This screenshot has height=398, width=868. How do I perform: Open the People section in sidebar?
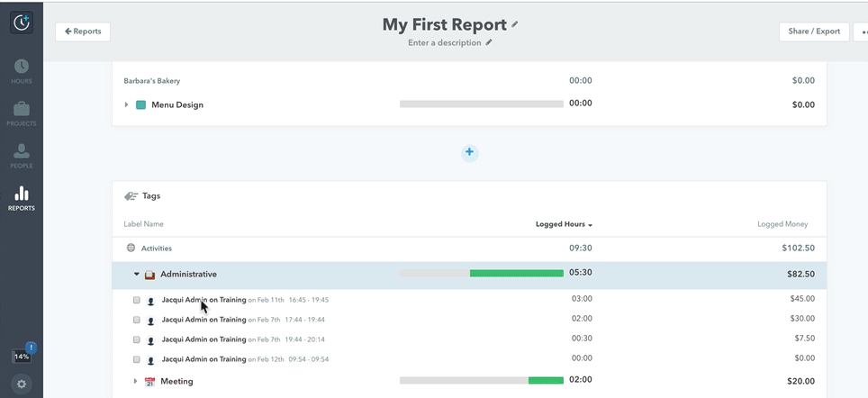pyautogui.click(x=22, y=156)
